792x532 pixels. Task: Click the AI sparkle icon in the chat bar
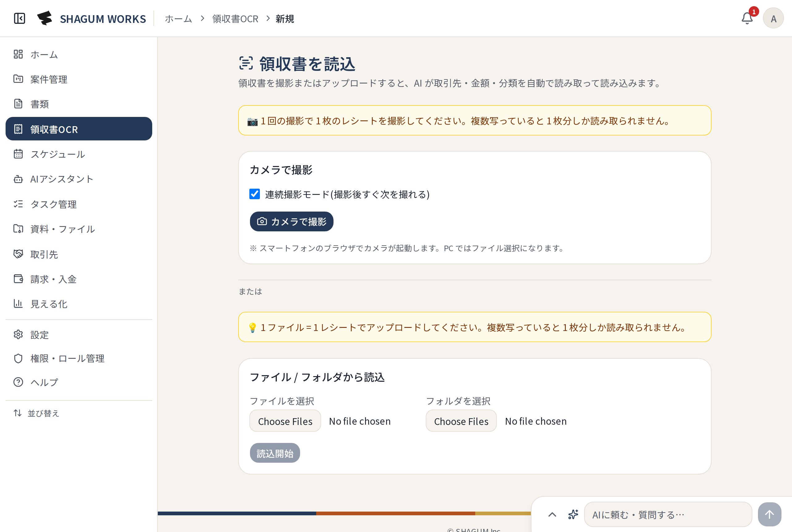tap(573, 514)
